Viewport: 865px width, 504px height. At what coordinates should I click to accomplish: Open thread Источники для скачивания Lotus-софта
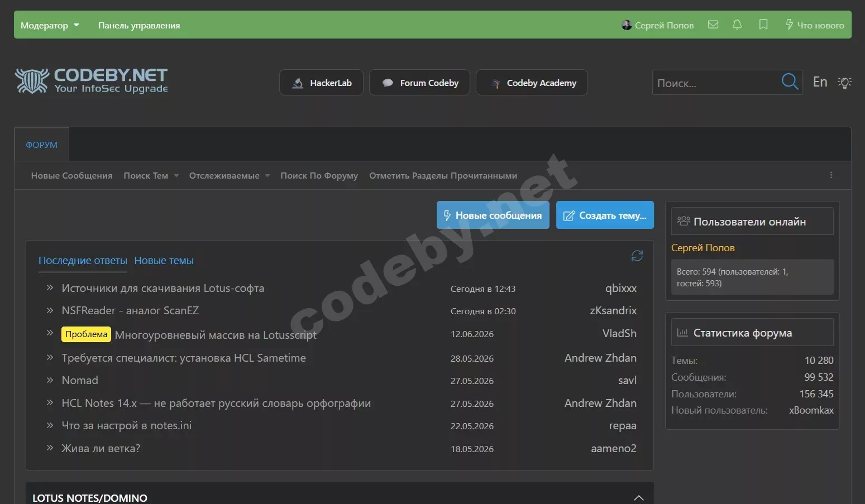[163, 288]
